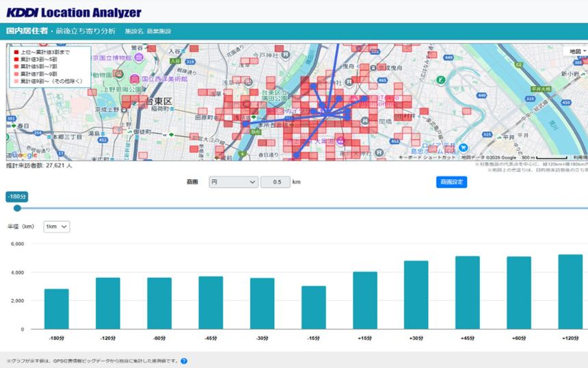The image size is (588, 368).
Task: Click the KDDI Location Analyzer logo
Action: click(x=74, y=12)
